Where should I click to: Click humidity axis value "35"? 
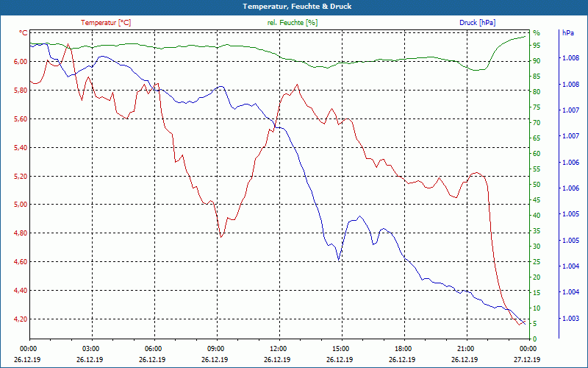[537, 231]
